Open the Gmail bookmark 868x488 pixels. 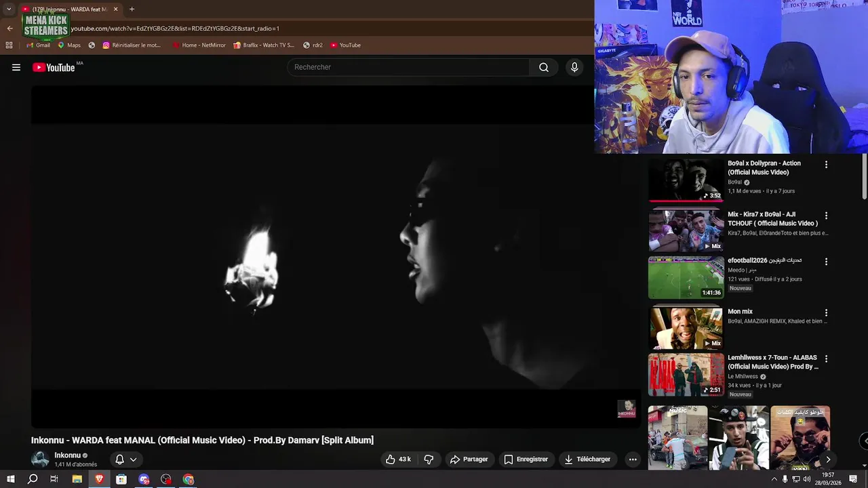(37, 45)
